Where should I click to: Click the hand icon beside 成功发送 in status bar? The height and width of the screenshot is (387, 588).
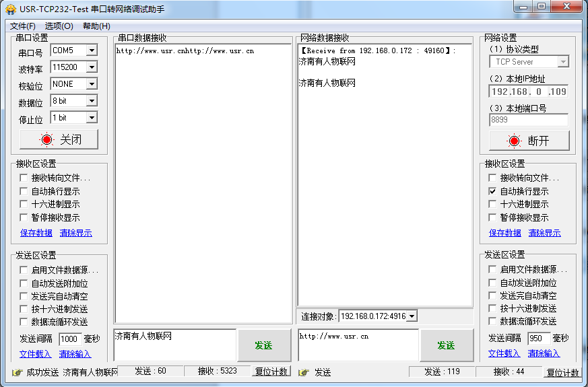pyautogui.click(x=17, y=372)
